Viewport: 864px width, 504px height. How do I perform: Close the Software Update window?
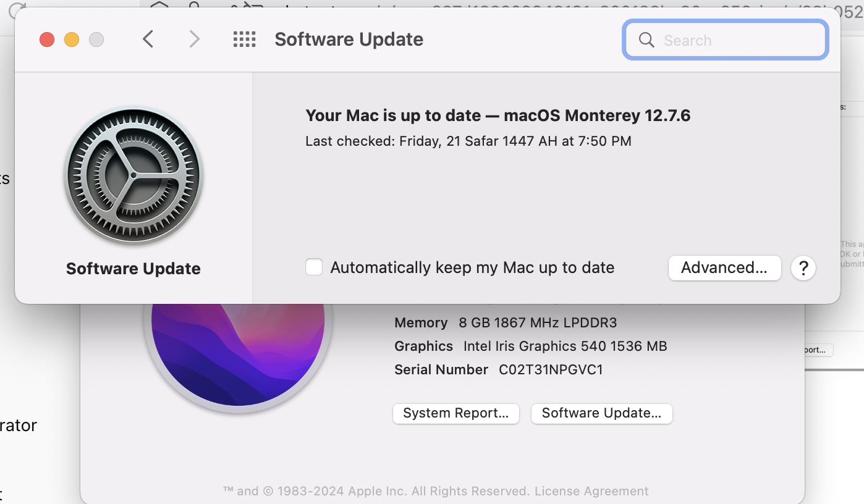[x=47, y=40]
